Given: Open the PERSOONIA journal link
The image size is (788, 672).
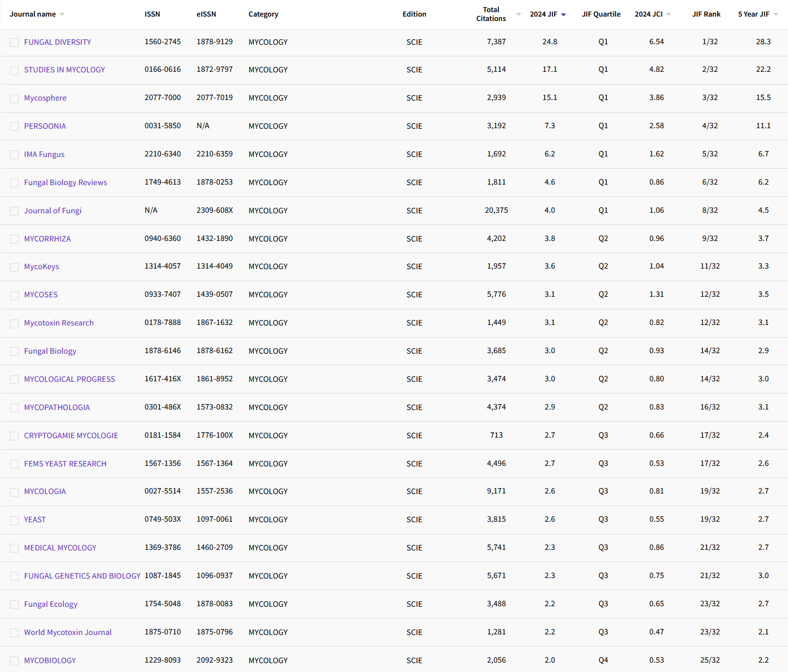Looking at the screenshot, I should pyautogui.click(x=45, y=126).
